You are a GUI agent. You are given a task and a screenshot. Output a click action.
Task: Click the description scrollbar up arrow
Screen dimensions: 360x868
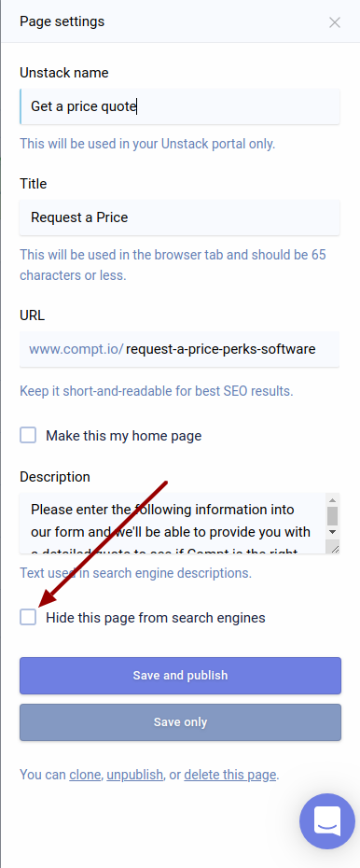pos(332,499)
